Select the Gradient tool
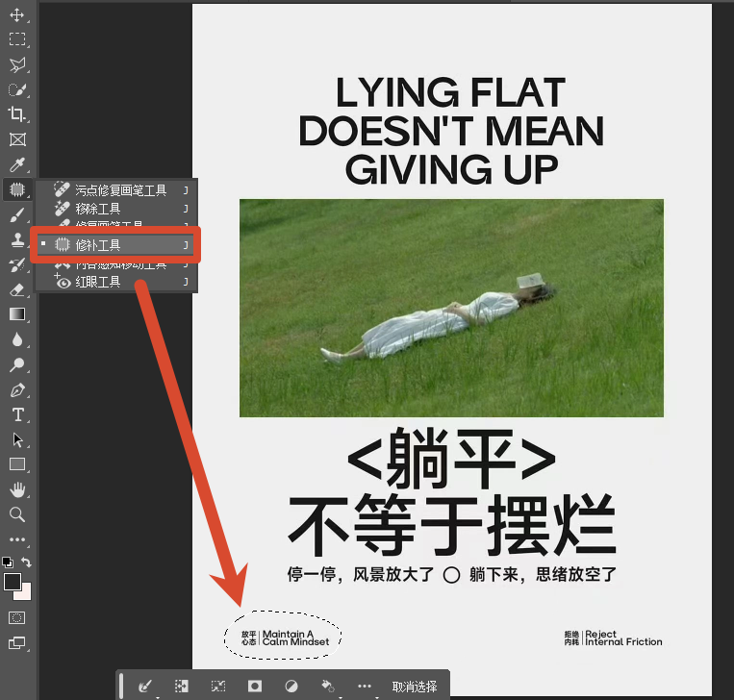Screen dimensions: 734x700 pos(17,314)
